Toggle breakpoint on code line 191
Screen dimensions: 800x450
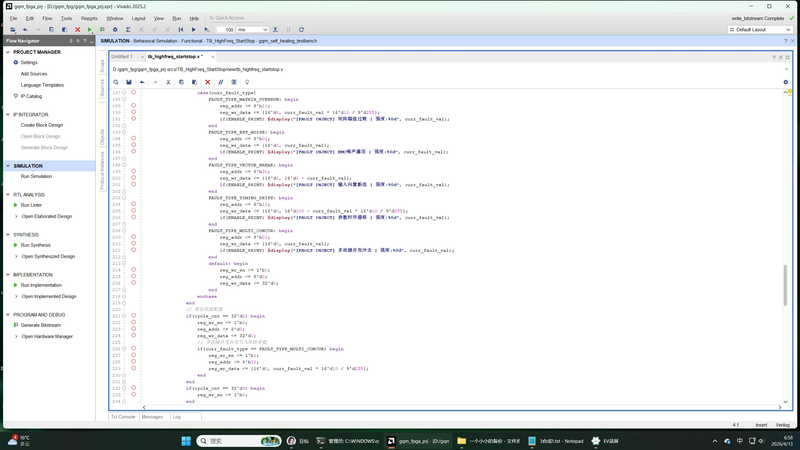[x=134, y=119]
